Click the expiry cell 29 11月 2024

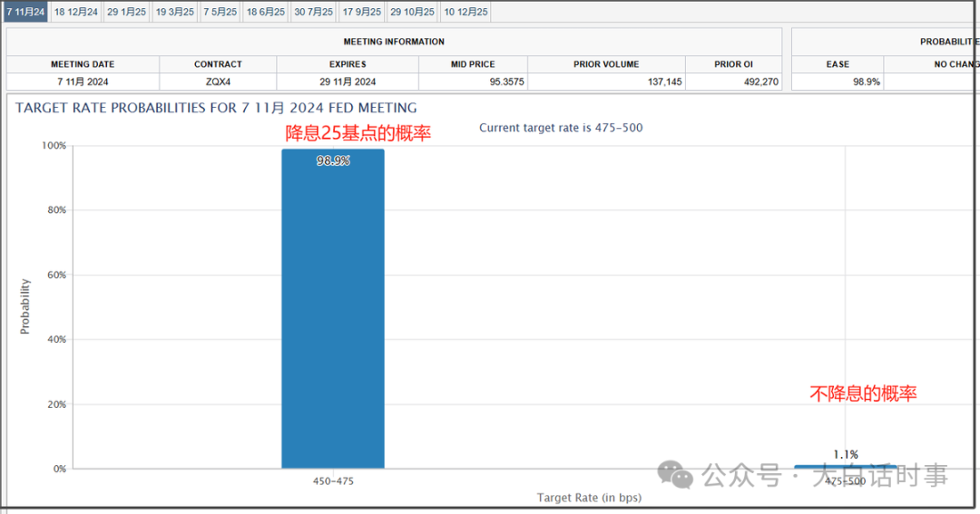tap(348, 82)
